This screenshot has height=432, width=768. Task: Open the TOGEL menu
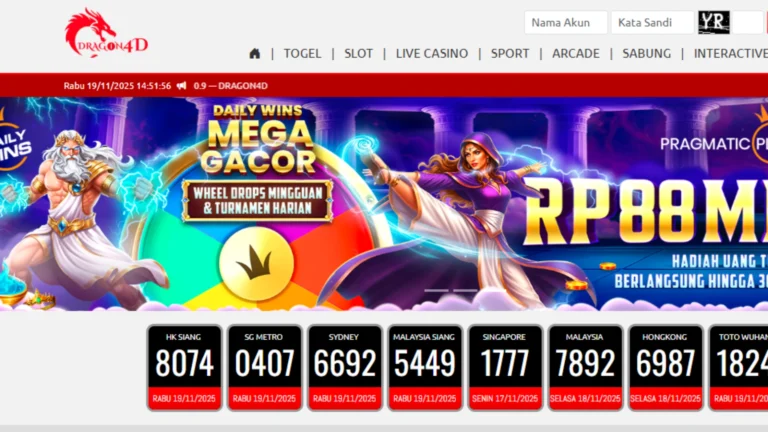(x=302, y=53)
